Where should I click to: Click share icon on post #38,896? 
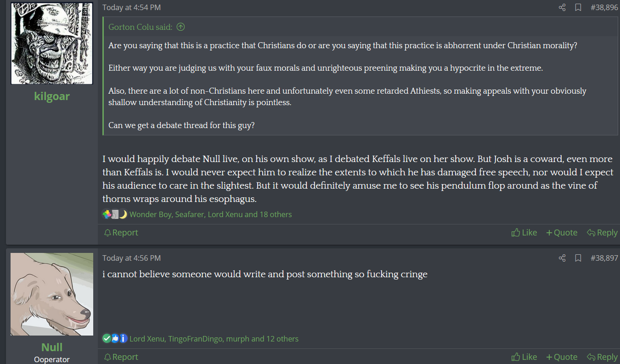562,7
